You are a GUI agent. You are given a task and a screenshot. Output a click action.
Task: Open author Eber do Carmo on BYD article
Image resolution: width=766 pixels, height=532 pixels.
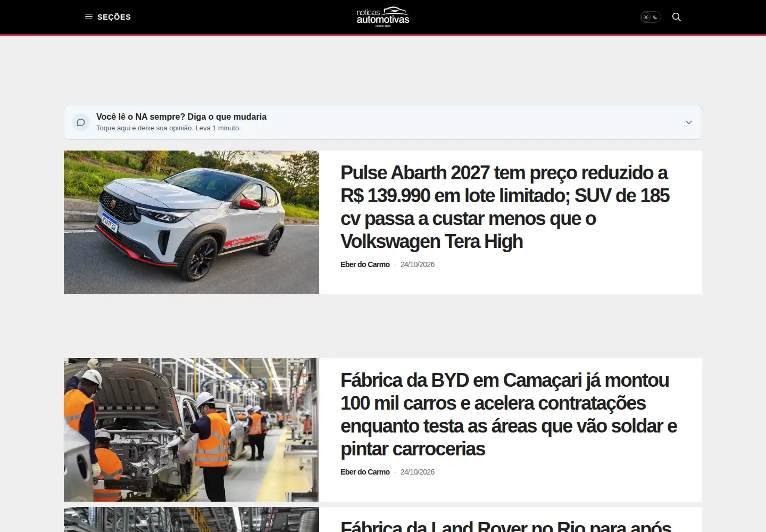[x=365, y=472]
